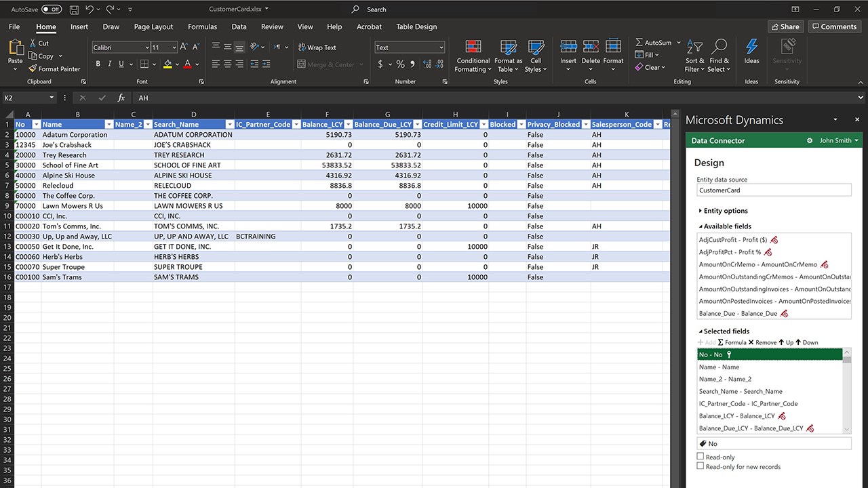Switch to the Formulas tab
Screen dimensions: 868x488
[x=203, y=26]
